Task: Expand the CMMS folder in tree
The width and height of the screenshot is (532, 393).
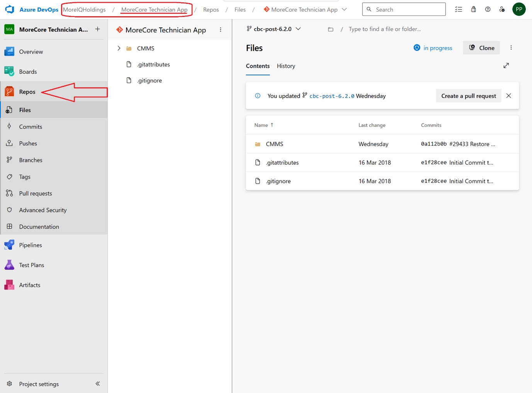Action: point(119,48)
